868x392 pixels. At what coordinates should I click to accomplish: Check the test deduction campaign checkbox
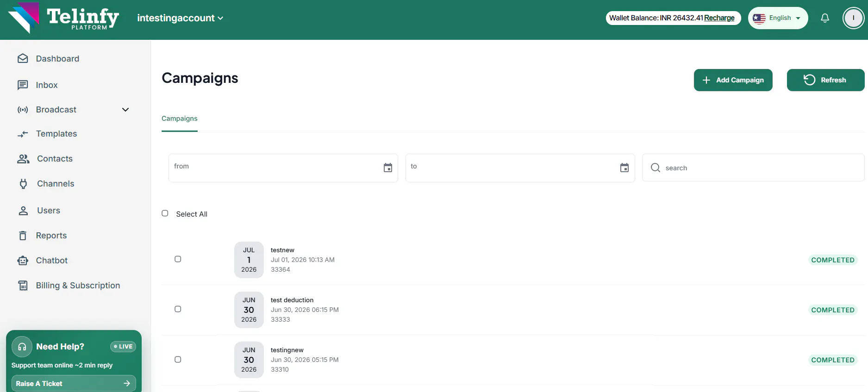(x=178, y=309)
